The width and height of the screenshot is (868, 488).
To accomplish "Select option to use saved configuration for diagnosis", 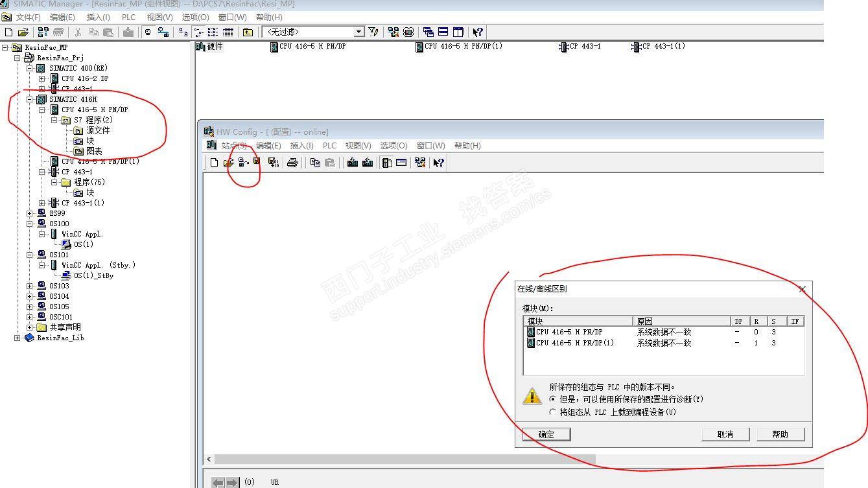I will pos(553,399).
